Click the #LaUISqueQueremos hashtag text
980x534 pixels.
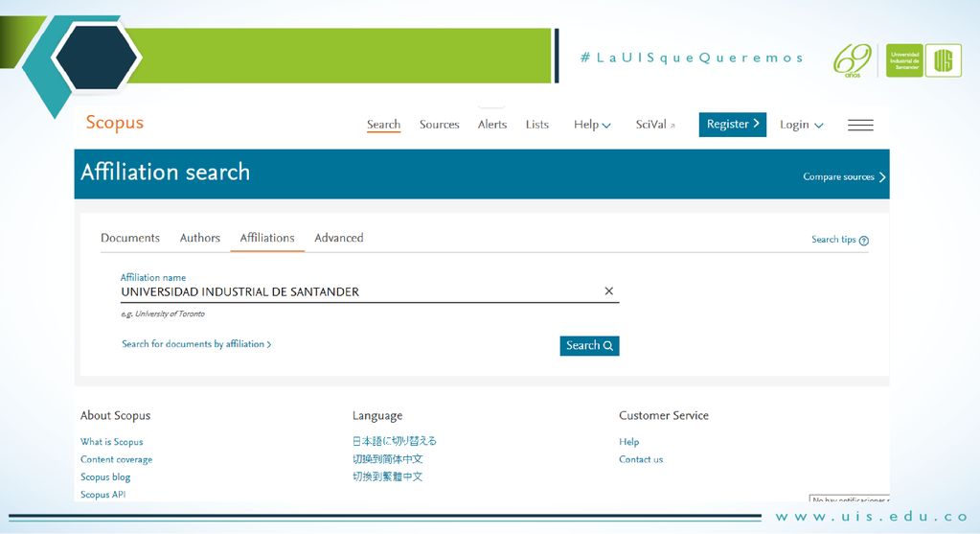692,58
